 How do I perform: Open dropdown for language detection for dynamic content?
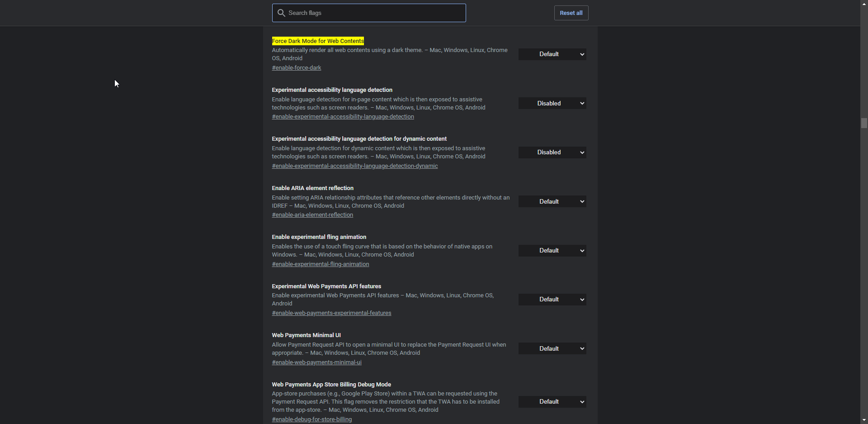coord(552,152)
